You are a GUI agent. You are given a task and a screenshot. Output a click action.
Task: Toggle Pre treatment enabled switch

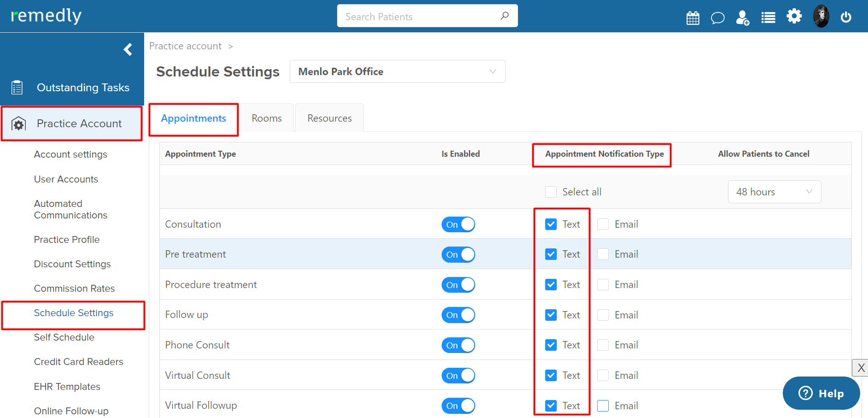click(x=458, y=254)
